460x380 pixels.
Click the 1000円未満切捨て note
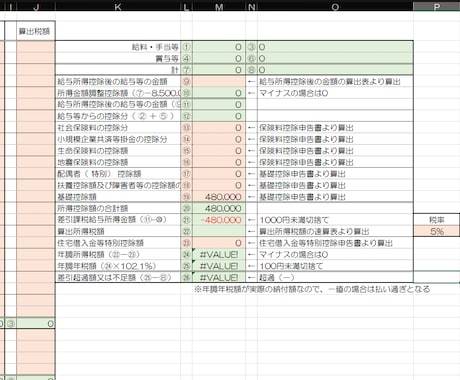point(294,220)
